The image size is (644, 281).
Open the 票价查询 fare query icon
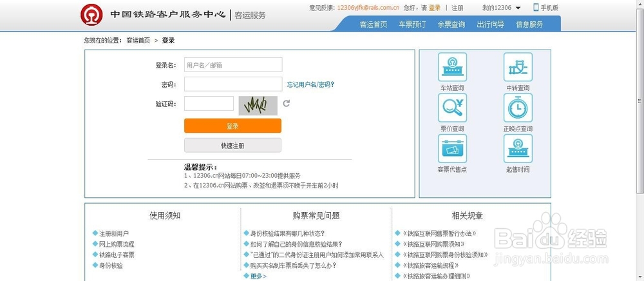(452, 108)
